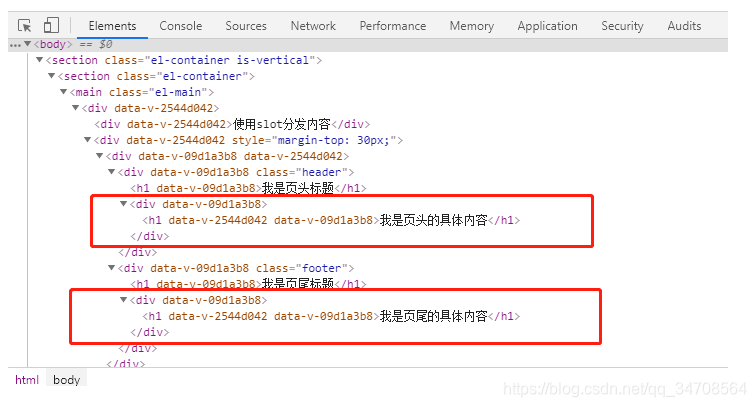This screenshot has width=756, height=407.
Task: Collapse the div above 我是页头的具体内容
Action: [123, 204]
